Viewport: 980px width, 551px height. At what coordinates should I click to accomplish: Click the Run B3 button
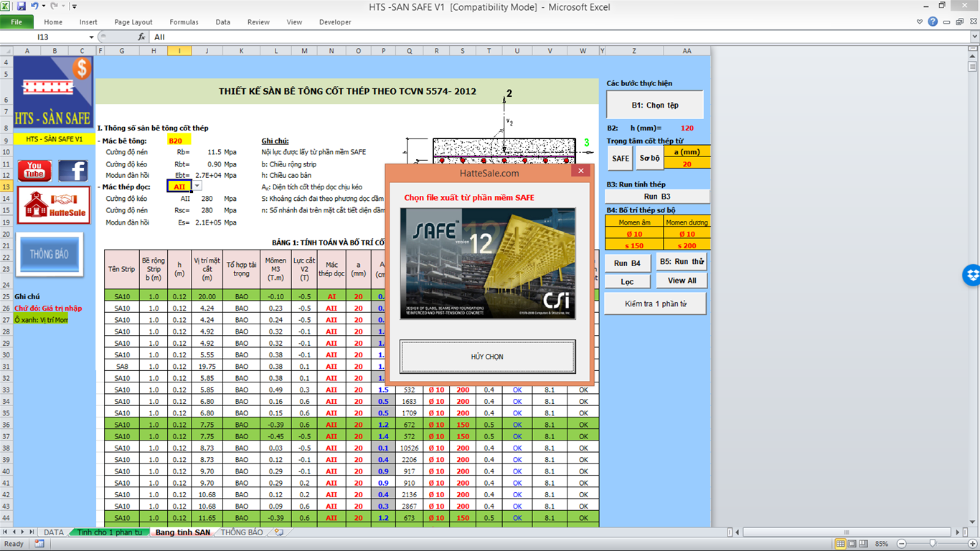pos(659,196)
